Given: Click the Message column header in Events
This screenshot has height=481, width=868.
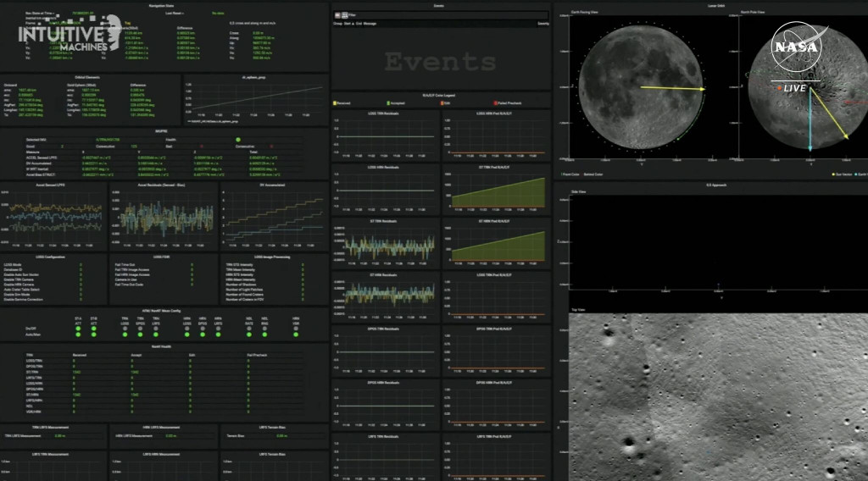Looking at the screenshot, I should [x=370, y=23].
